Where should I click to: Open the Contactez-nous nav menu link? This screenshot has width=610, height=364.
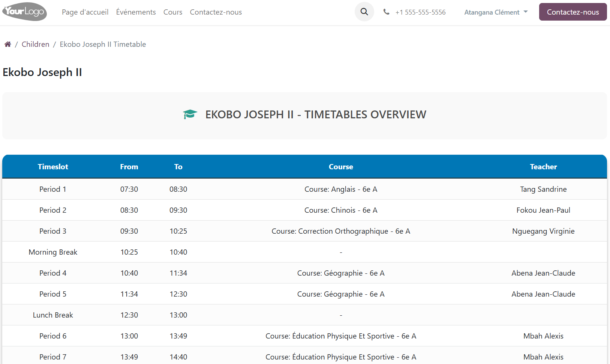pos(216,12)
